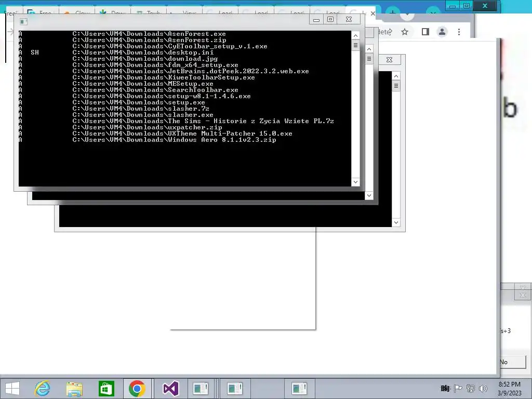
Task: Click the front console scrollbar down arrow
Action: pos(355,182)
